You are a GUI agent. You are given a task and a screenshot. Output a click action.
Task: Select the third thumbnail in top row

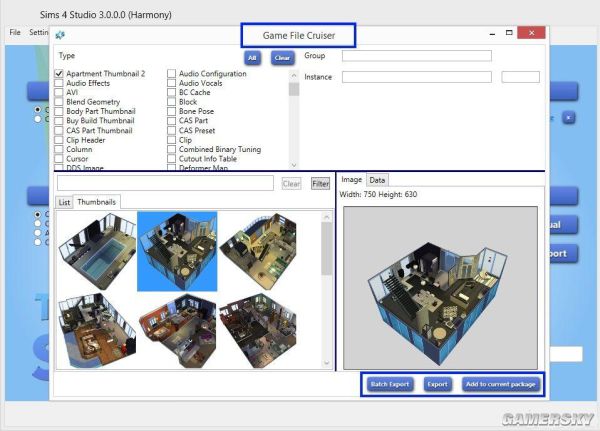click(x=258, y=251)
